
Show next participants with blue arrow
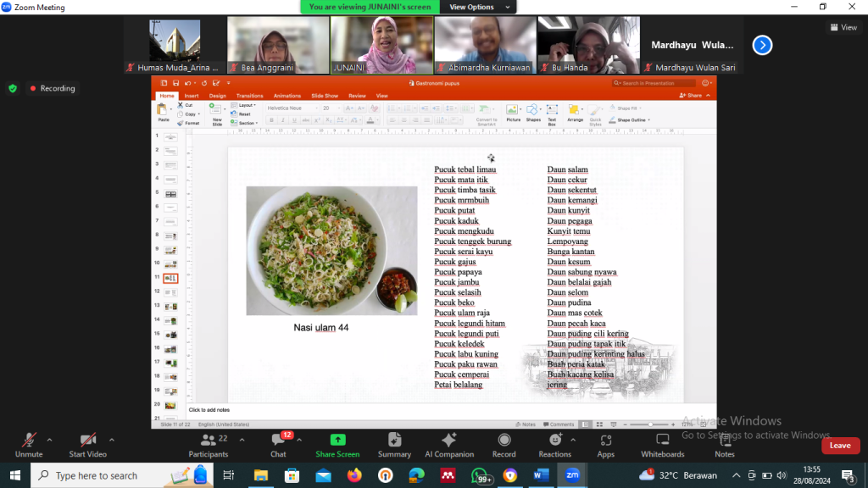762,45
